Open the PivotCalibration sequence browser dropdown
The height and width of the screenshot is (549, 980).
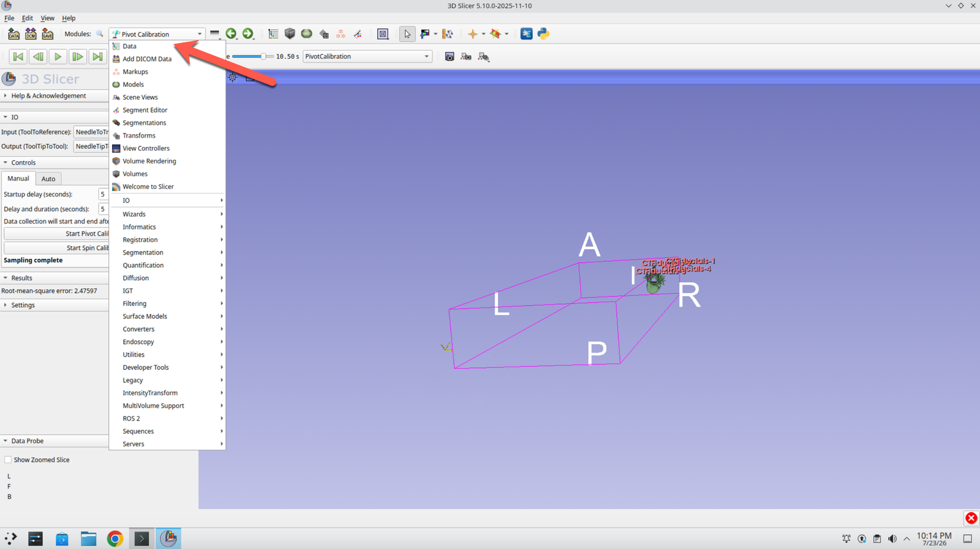367,56
